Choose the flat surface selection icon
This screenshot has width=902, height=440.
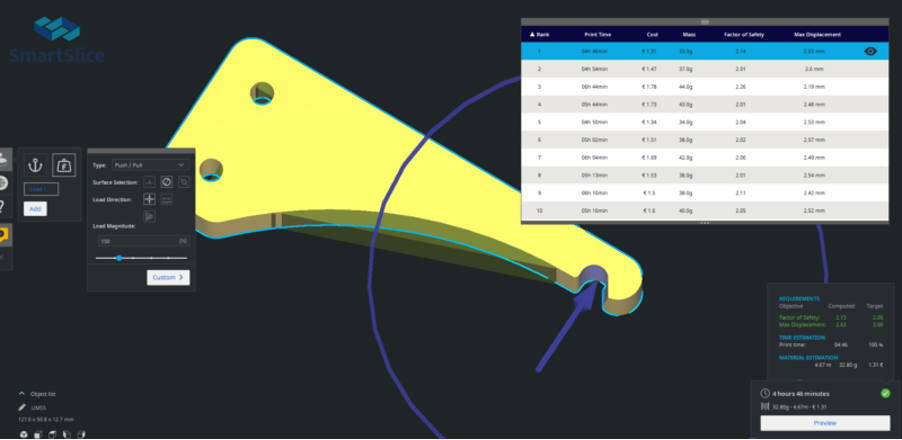[x=149, y=183]
